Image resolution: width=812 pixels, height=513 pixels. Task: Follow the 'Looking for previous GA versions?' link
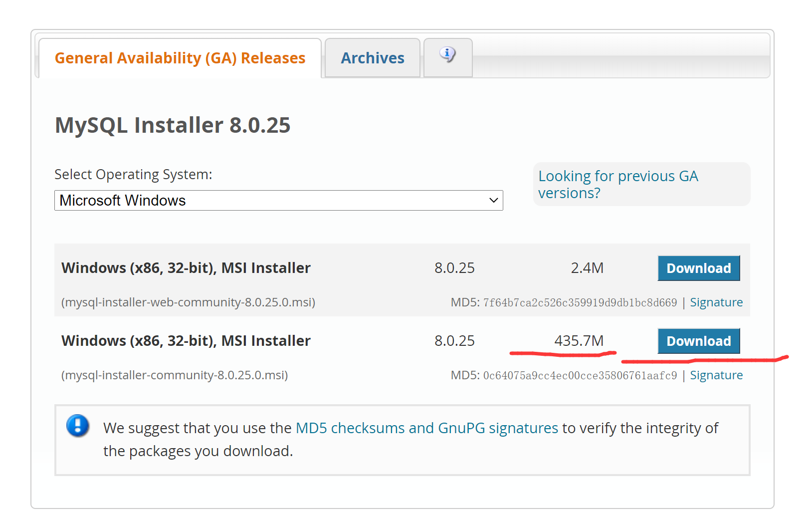(x=618, y=184)
